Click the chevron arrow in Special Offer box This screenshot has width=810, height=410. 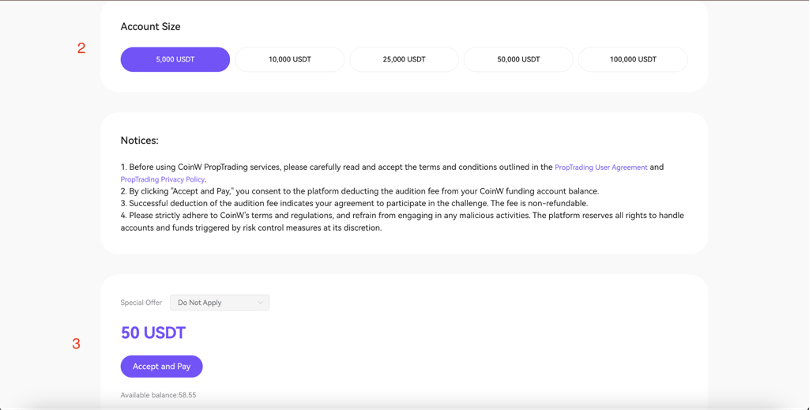(x=261, y=302)
